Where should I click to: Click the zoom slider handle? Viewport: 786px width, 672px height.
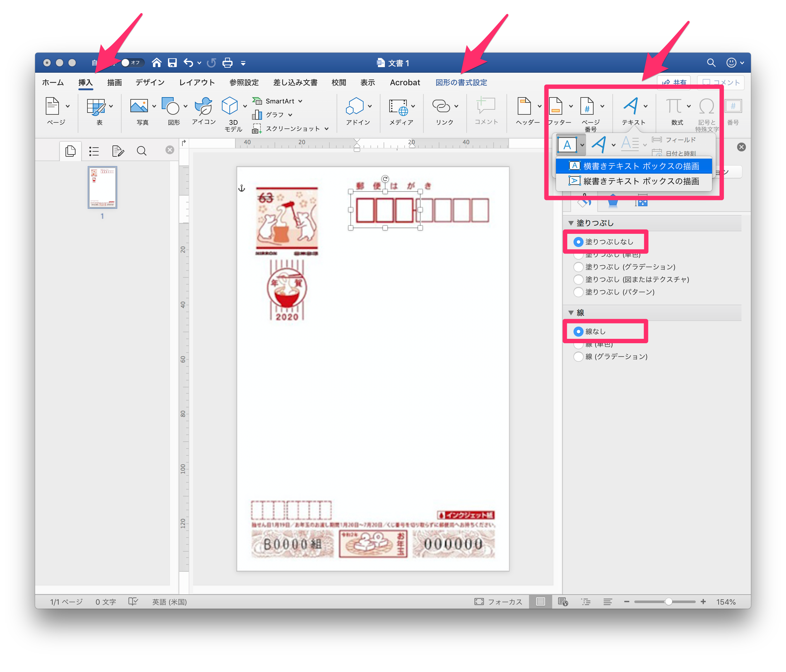click(x=668, y=601)
